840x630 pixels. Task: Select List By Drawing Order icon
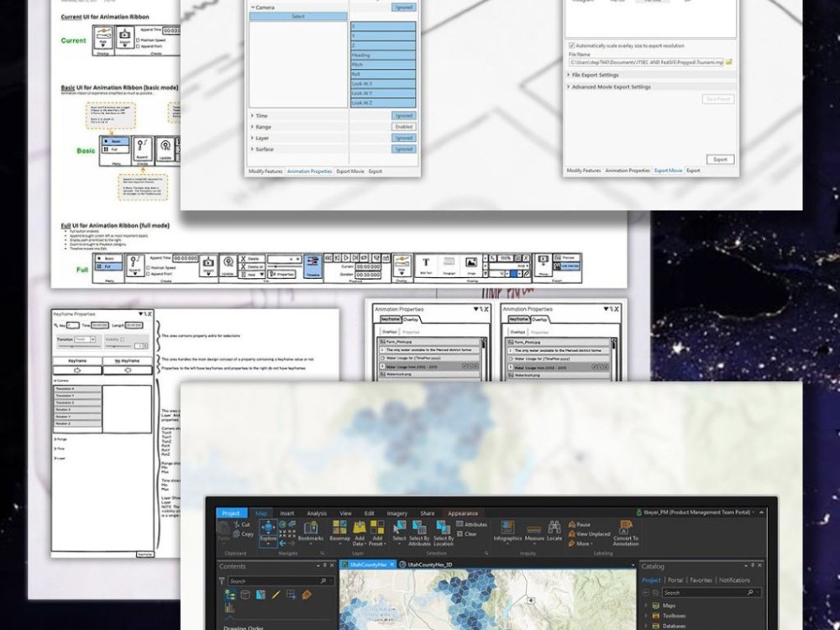tap(230, 595)
